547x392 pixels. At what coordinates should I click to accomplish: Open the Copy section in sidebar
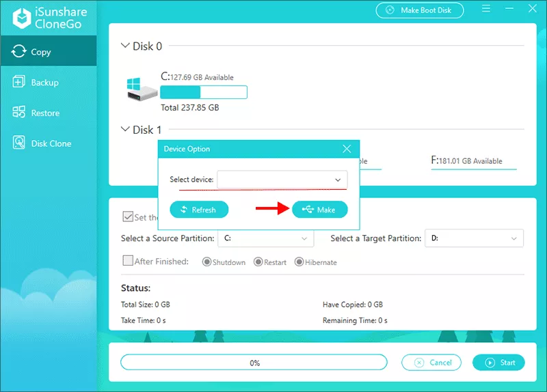(x=49, y=51)
